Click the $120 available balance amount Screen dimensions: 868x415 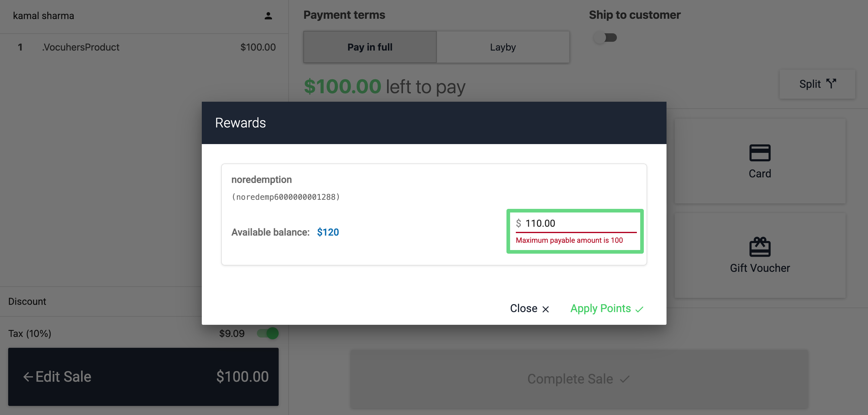pos(328,232)
